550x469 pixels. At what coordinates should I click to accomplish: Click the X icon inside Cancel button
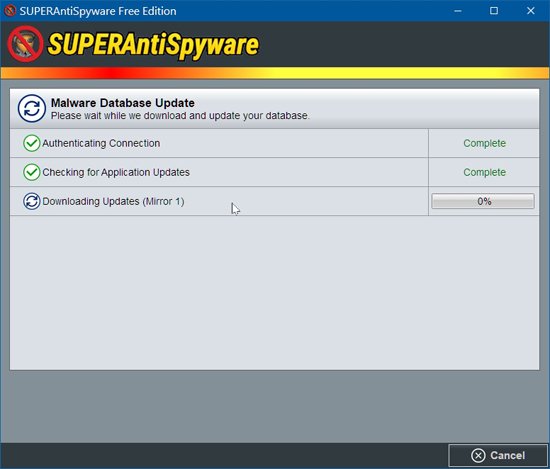tap(478, 455)
